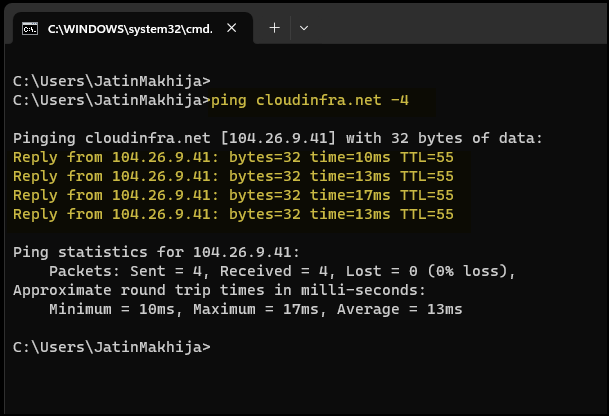Image resolution: width=609 pixels, height=416 pixels.
Task: Click the last command prompt for input
Action: [x=112, y=347]
